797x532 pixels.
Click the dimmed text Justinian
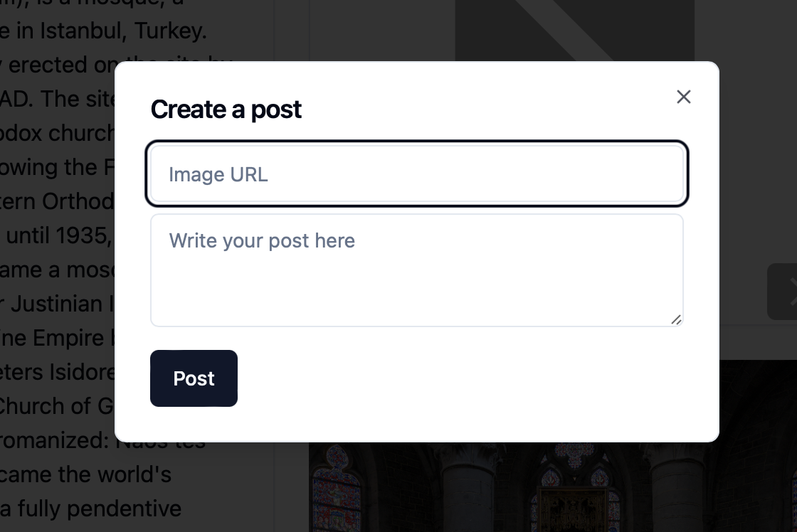(x=57, y=304)
